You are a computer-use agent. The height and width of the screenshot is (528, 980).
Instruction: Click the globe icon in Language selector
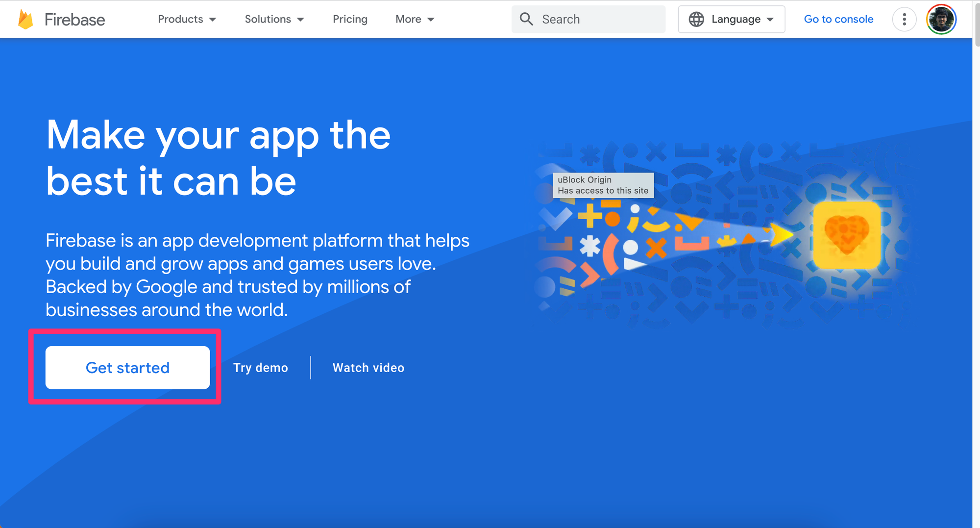[x=696, y=19]
